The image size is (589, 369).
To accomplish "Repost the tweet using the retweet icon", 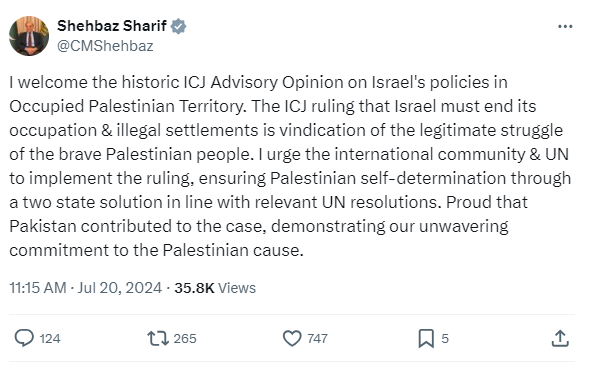I will click(x=157, y=338).
